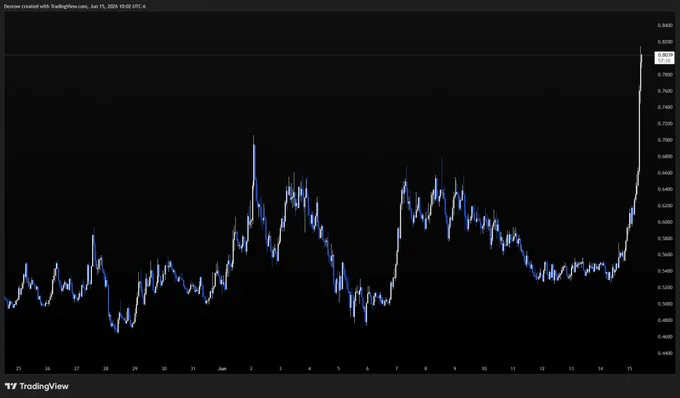680x398 pixels.
Task: Click the date label 28
Action: [x=105, y=369]
